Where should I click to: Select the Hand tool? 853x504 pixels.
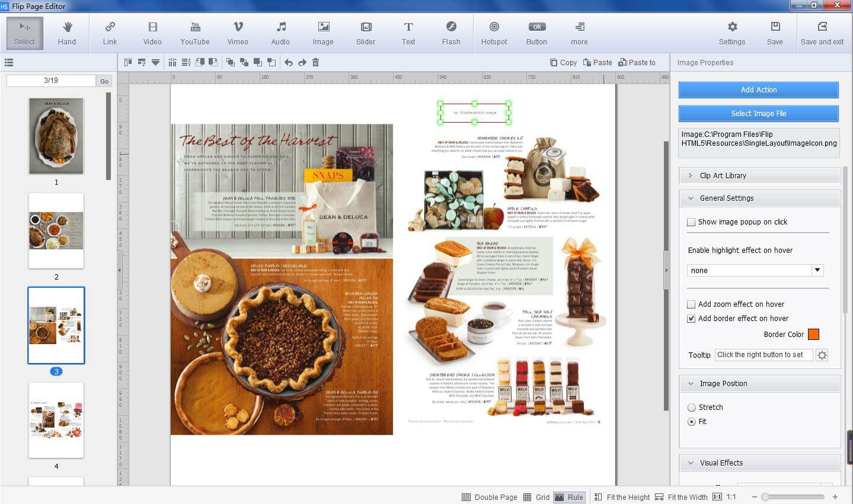click(66, 33)
